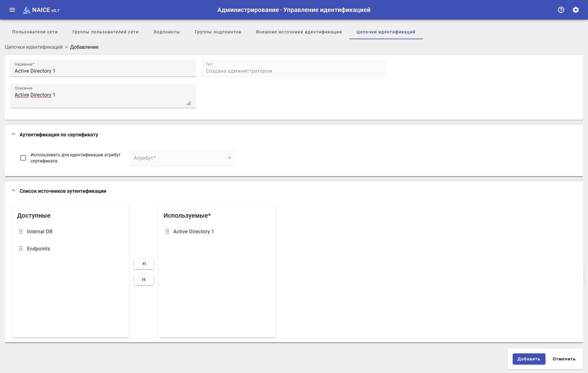Collapse the Аутентификация по сертификату section
Screen dimensions: 588x373
pyautogui.click(x=13, y=135)
